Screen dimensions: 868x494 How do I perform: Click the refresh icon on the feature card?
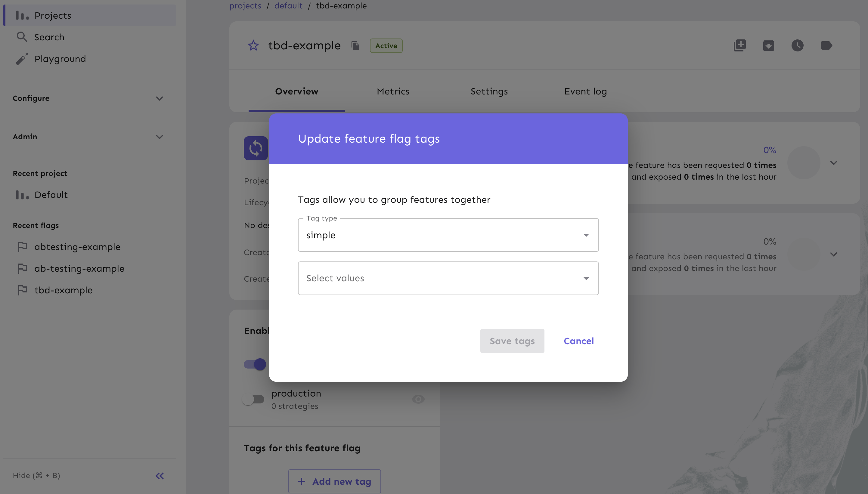pos(256,148)
